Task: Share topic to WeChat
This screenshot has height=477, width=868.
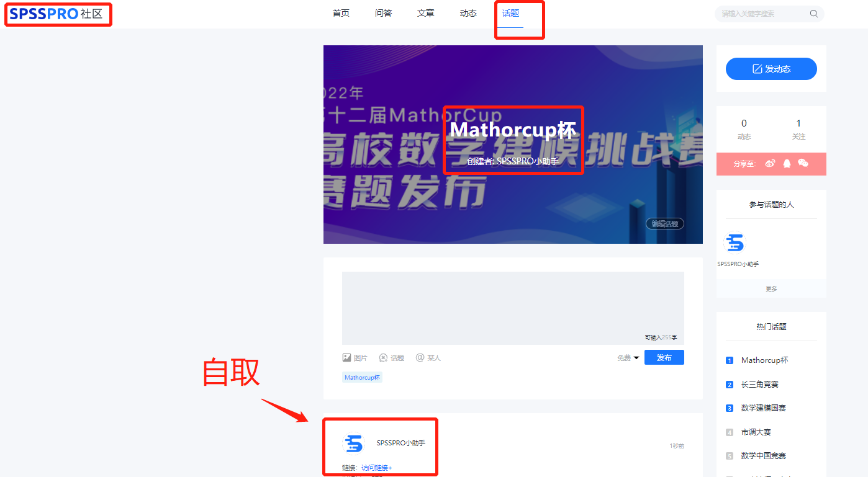Action: (803, 163)
